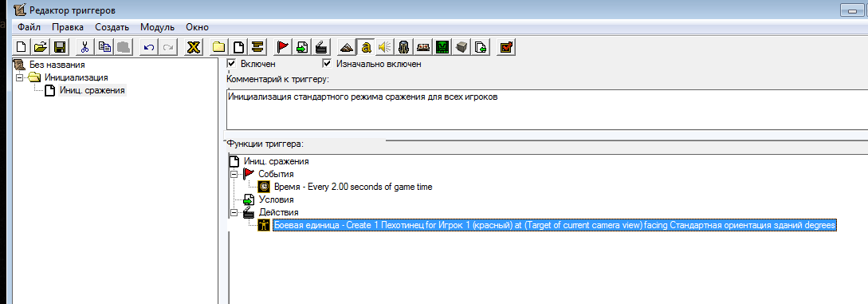The height and width of the screenshot is (304, 868).
Task: Collapse the 'События' node
Action: point(234,175)
